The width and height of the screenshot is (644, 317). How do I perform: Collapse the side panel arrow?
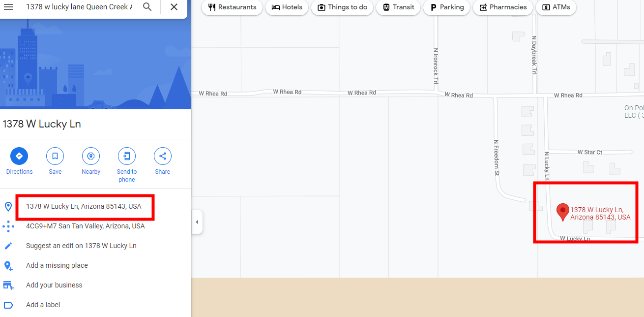(x=197, y=222)
